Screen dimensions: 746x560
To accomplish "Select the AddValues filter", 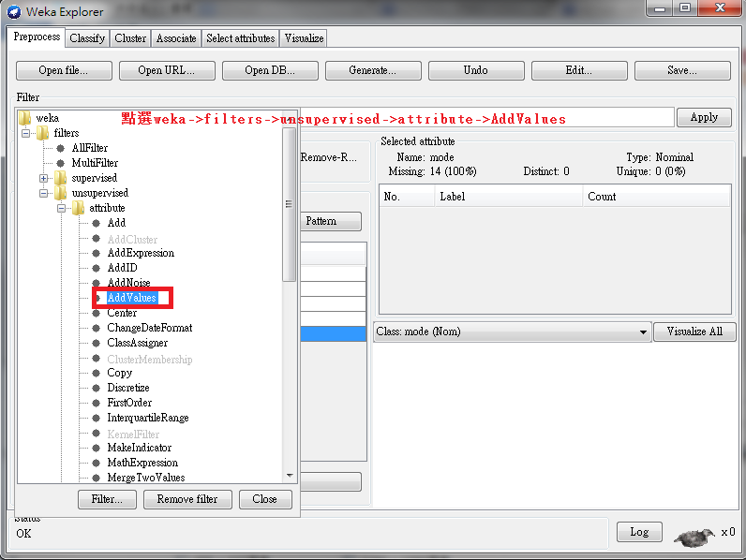I will (132, 298).
